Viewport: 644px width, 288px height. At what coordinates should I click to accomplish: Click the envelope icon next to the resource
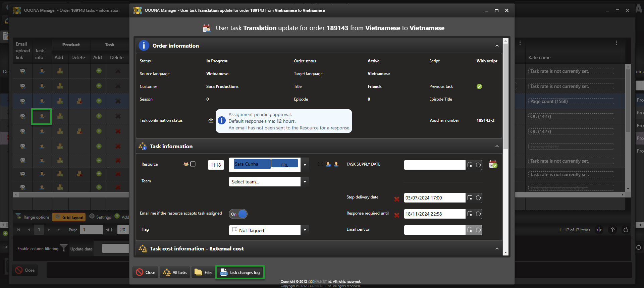[320, 164]
